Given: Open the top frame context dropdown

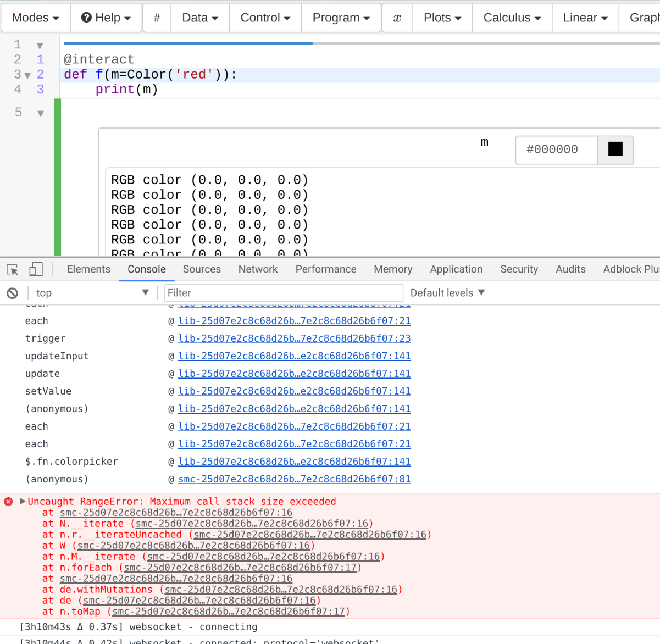Looking at the screenshot, I should pyautogui.click(x=91, y=292).
